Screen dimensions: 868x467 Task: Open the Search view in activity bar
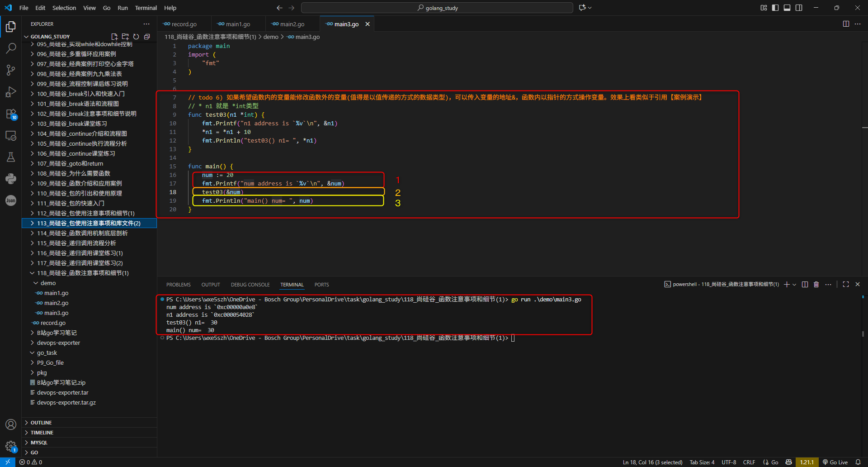[11, 48]
